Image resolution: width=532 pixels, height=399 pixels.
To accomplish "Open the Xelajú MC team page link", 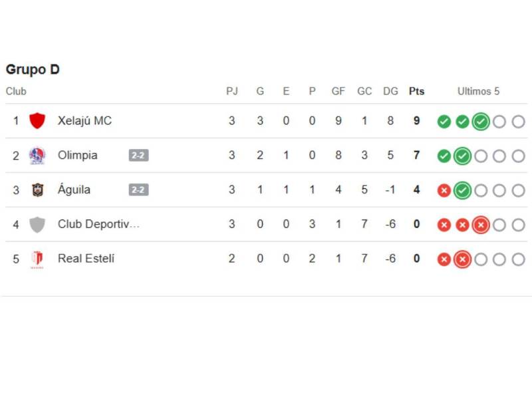I will (84, 120).
